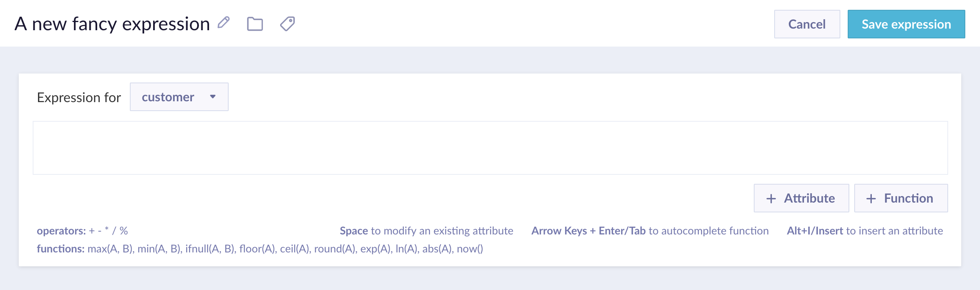Click the plus icon on Attribute button
This screenshot has width=980, height=290.
coord(771,199)
